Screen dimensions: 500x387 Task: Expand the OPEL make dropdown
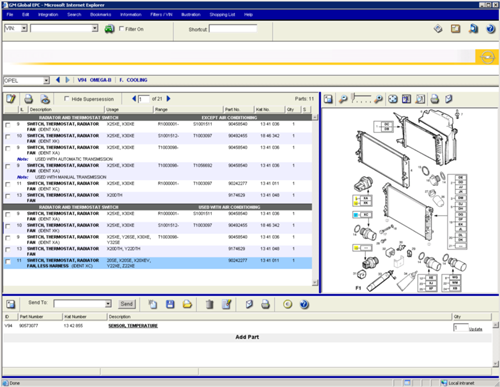(46, 80)
